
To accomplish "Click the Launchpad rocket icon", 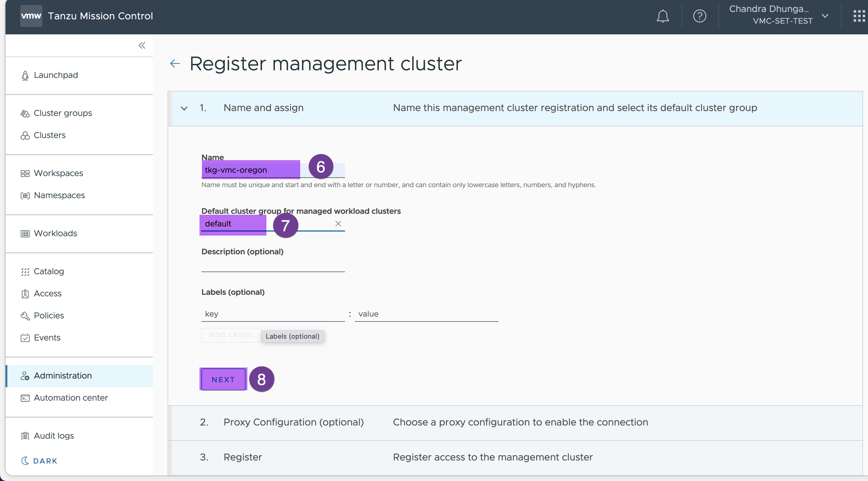I will click(x=25, y=75).
